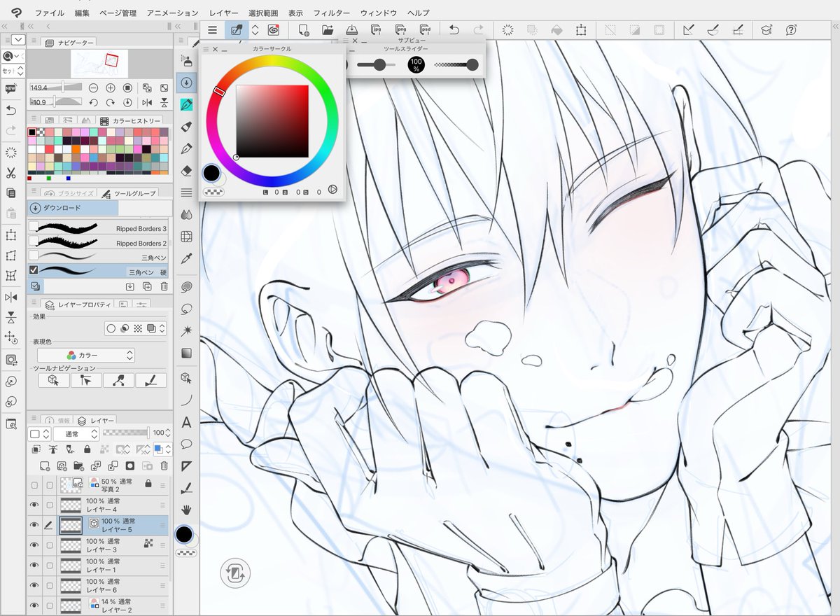Uncheck the 三角ペン 硬 brush checkbox

[34, 270]
